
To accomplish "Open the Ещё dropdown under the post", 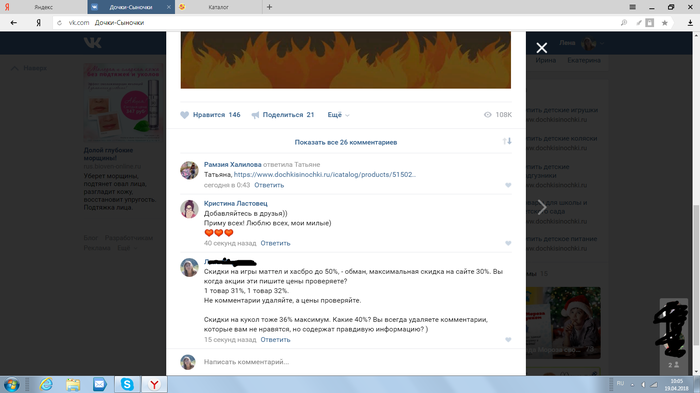I will (338, 115).
